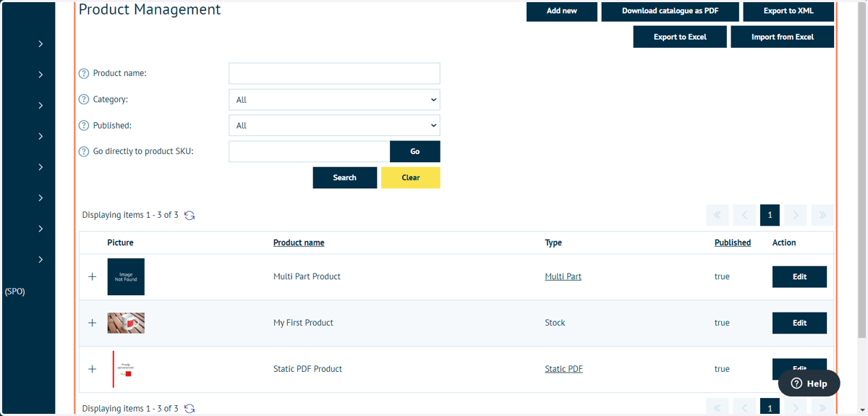Go to first page in top pagination
Viewport: 868px width, 416px height.
coord(717,215)
